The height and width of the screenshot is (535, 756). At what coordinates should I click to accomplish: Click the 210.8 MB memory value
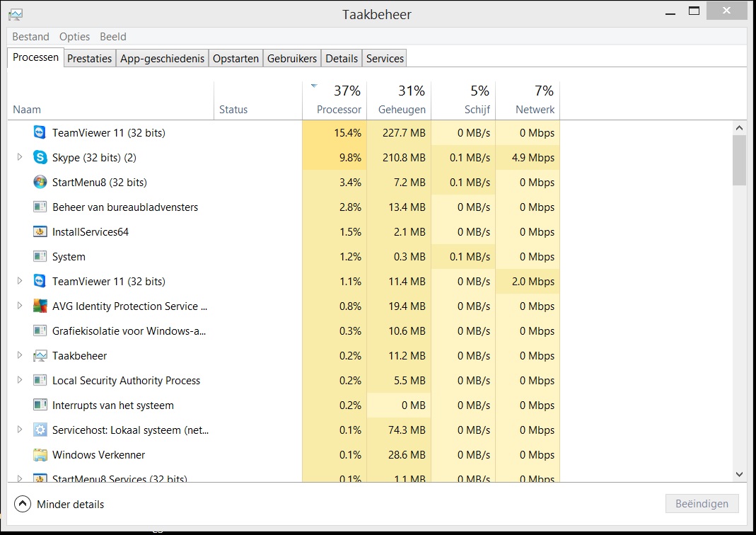click(x=404, y=158)
